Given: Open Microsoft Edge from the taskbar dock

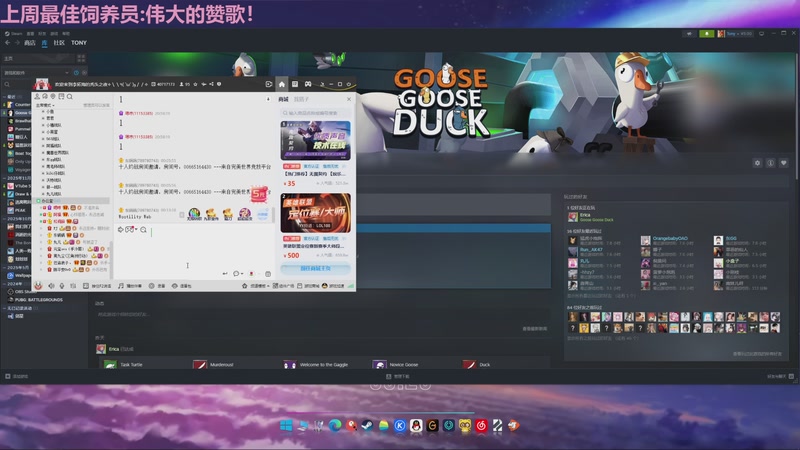Looking at the screenshot, I should (x=335, y=426).
